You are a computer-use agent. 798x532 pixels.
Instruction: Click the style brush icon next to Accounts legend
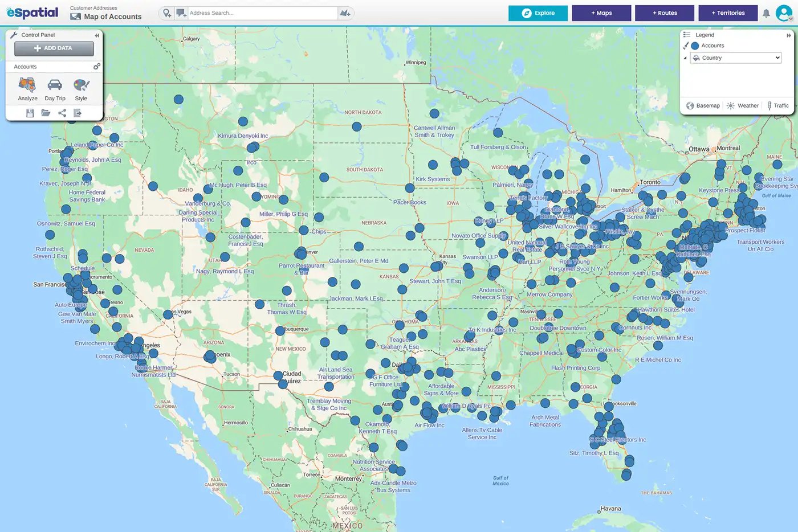click(x=686, y=46)
